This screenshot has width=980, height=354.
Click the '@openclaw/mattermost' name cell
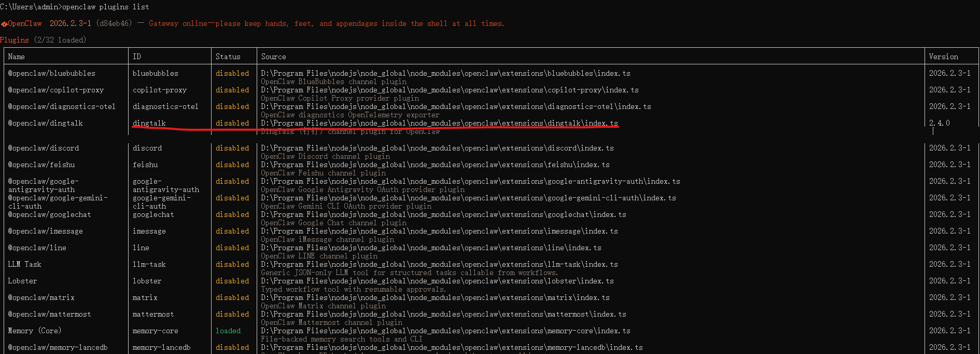coord(50,314)
